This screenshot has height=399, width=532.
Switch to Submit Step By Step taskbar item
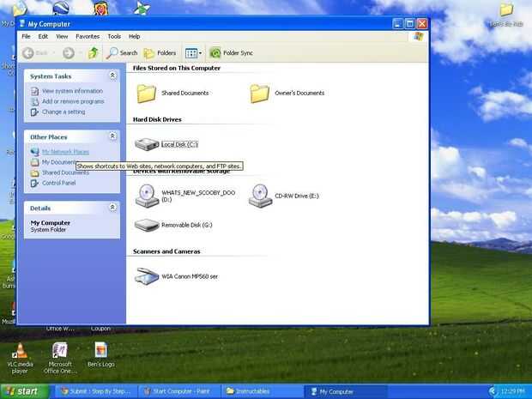coord(96,391)
